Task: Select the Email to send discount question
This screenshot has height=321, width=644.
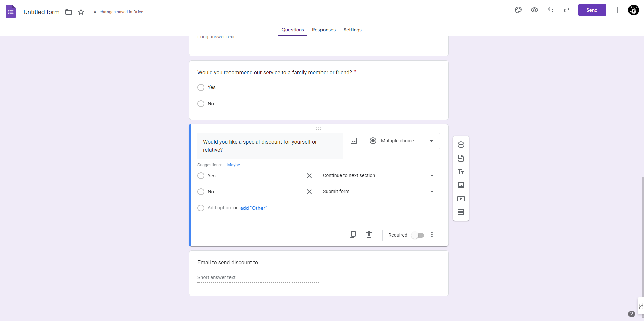Action: pos(319,273)
